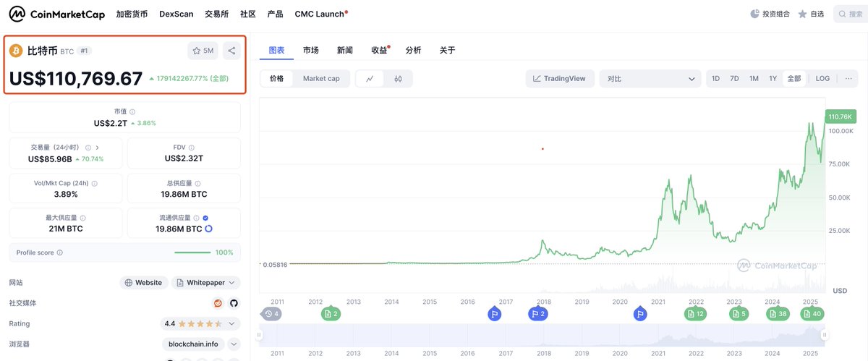The width and height of the screenshot is (868, 361).
Task: Set chart range to 1Y
Action: (x=773, y=78)
